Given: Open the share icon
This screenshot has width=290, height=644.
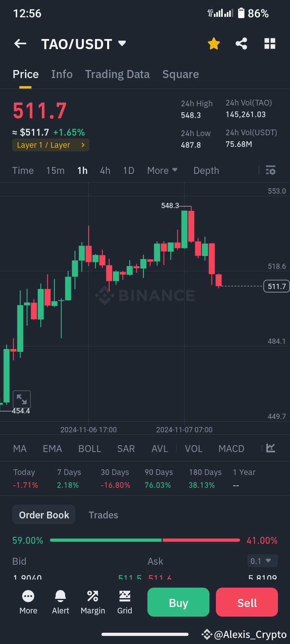Looking at the screenshot, I should tap(241, 43).
